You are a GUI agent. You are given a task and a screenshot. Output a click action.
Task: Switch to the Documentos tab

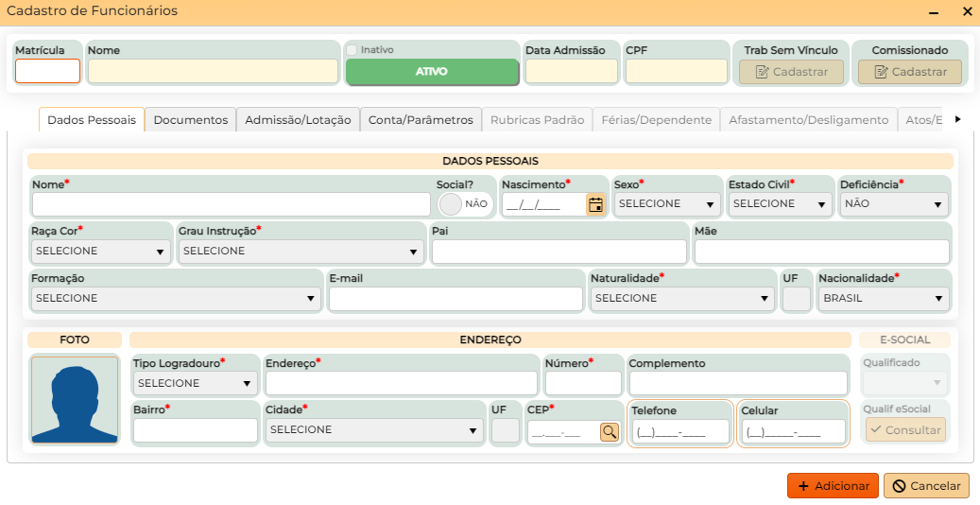190,120
